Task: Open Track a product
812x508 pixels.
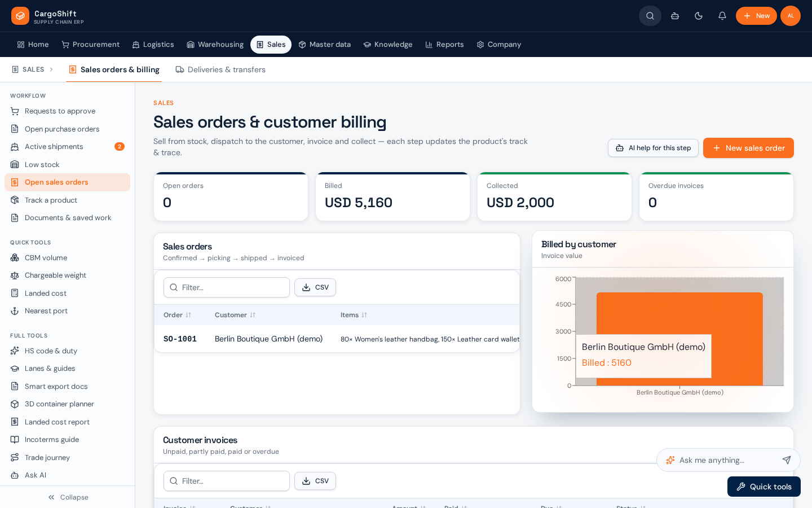Action: [68, 200]
